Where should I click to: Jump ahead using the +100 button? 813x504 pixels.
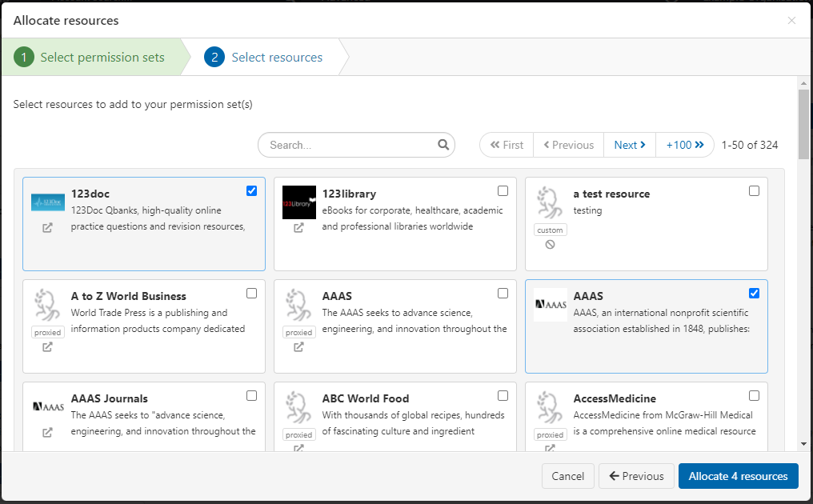(x=685, y=145)
